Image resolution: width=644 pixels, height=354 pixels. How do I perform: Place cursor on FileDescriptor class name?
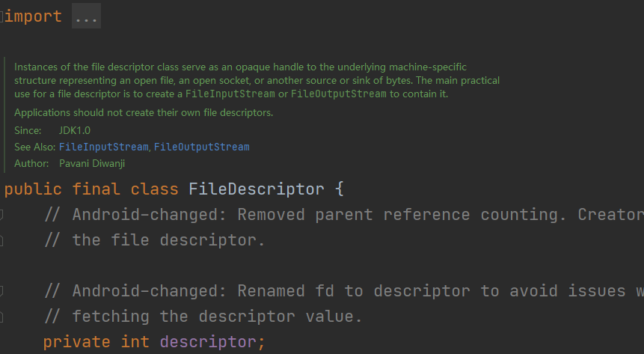[256, 189]
